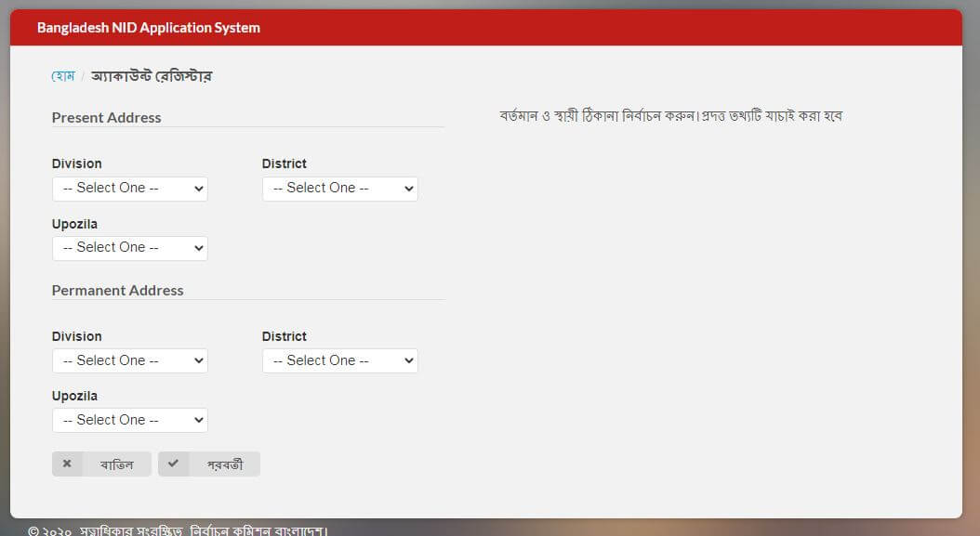Click the Division label under Permanent Address
Image resolution: width=980 pixels, height=536 pixels.
click(77, 336)
